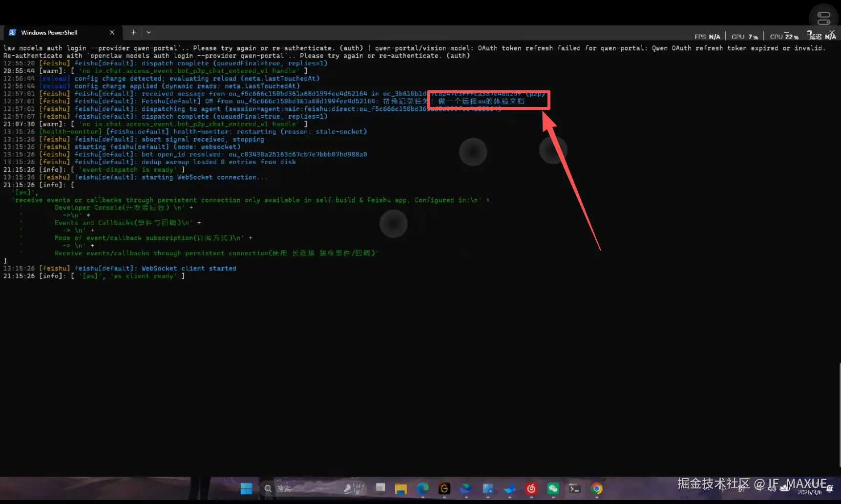Expand the new-tab profile dropdown
The height and width of the screenshot is (504, 841).
[x=148, y=33]
